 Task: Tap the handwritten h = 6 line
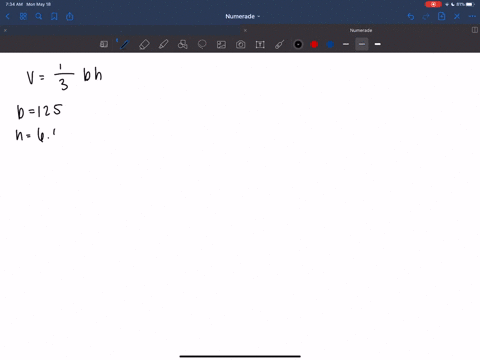[x=36, y=135]
